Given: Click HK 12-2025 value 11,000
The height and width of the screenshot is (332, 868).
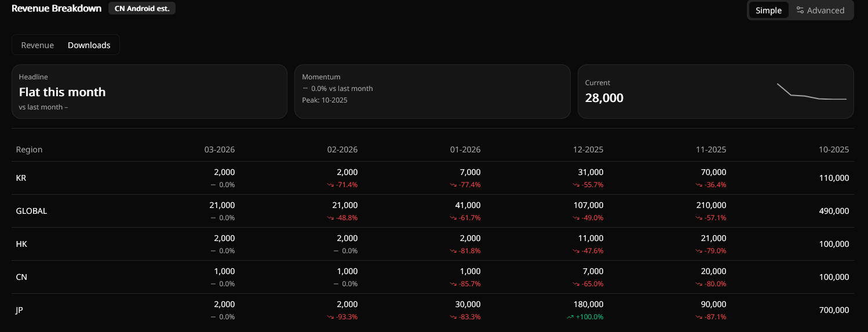Looking at the screenshot, I should click(591, 238).
